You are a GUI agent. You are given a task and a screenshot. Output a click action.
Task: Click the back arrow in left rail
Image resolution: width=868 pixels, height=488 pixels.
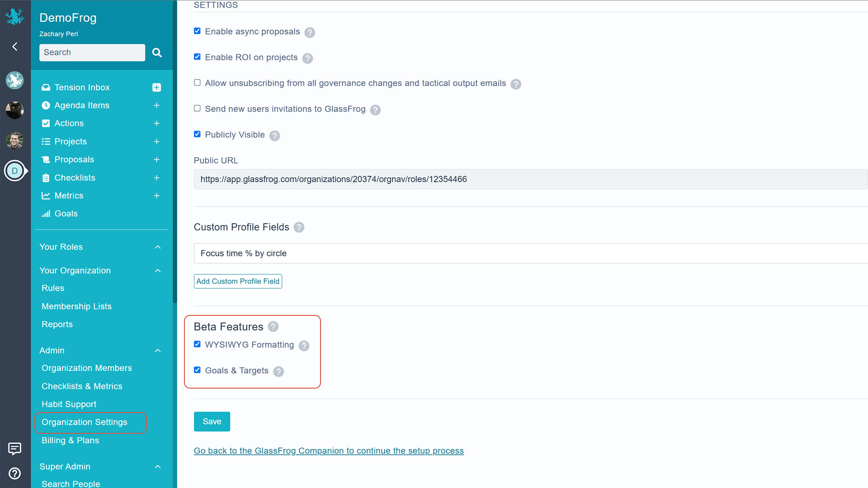pos(15,47)
